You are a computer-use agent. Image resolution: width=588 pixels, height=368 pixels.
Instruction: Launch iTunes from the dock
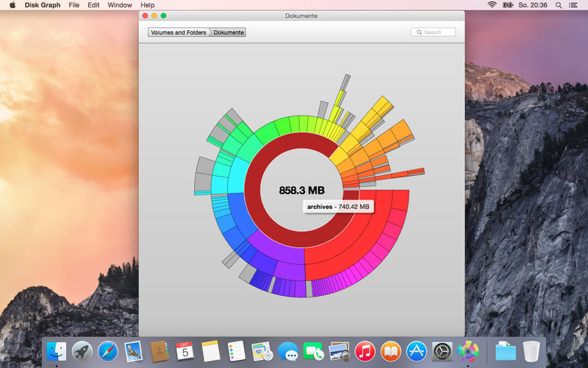point(365,352)
